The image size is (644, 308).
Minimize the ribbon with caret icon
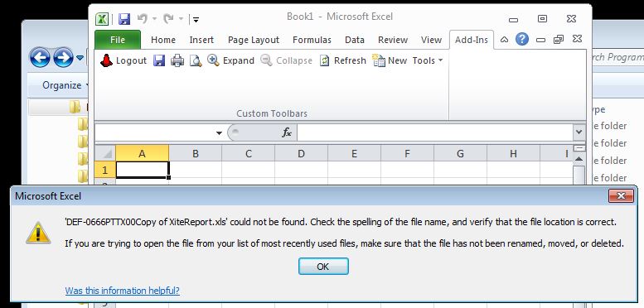point(505,40)
